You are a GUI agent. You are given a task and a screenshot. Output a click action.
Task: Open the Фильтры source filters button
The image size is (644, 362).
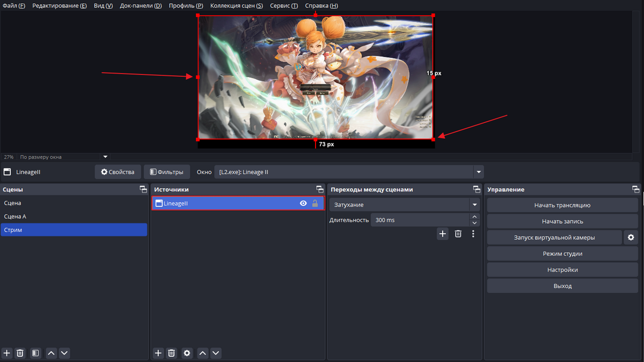pos(167,172)
